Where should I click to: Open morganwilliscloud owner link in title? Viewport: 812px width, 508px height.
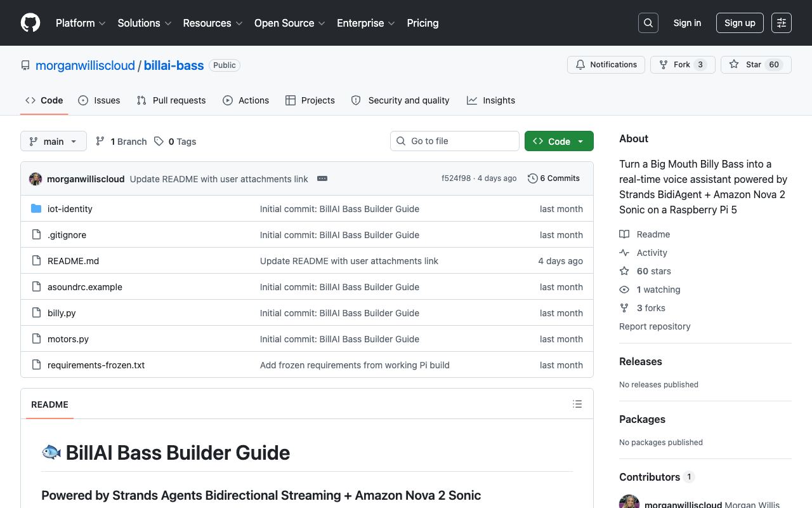pos(85,65)
